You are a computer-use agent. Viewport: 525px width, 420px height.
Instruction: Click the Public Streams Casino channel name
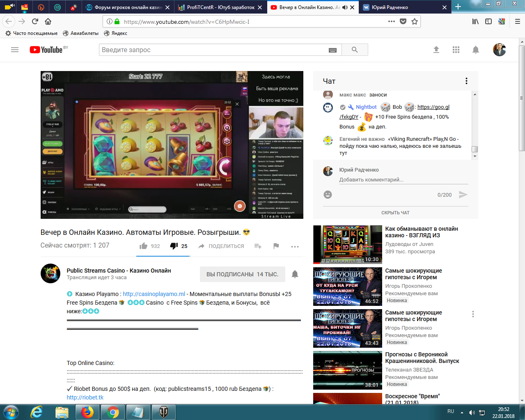(119, 271)
